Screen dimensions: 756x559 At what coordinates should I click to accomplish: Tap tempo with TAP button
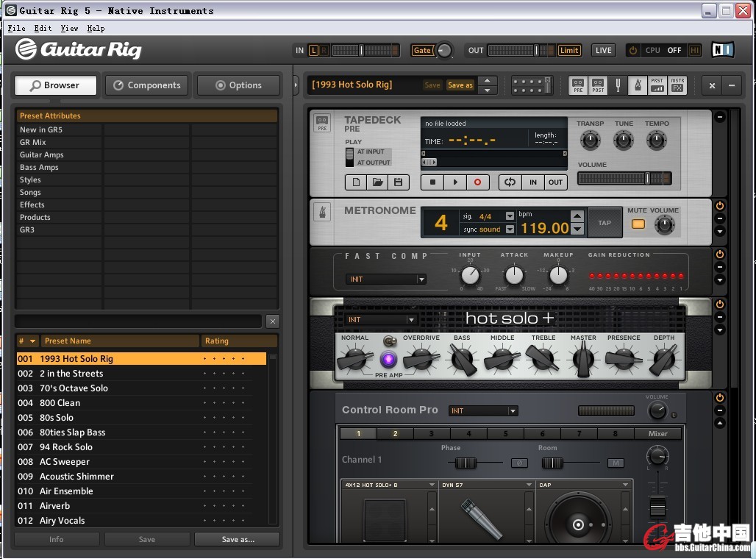pyautogui.click(x=605, y=223)
